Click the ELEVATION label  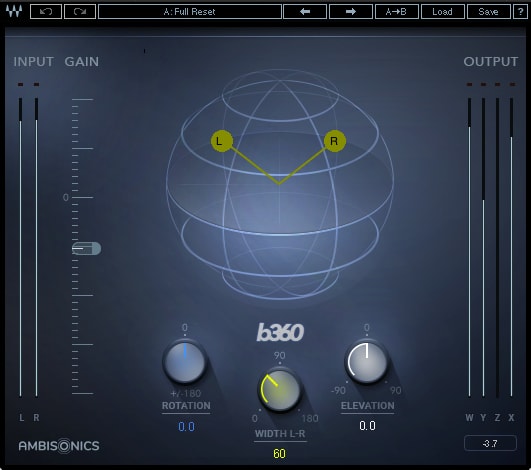point(367,406)
